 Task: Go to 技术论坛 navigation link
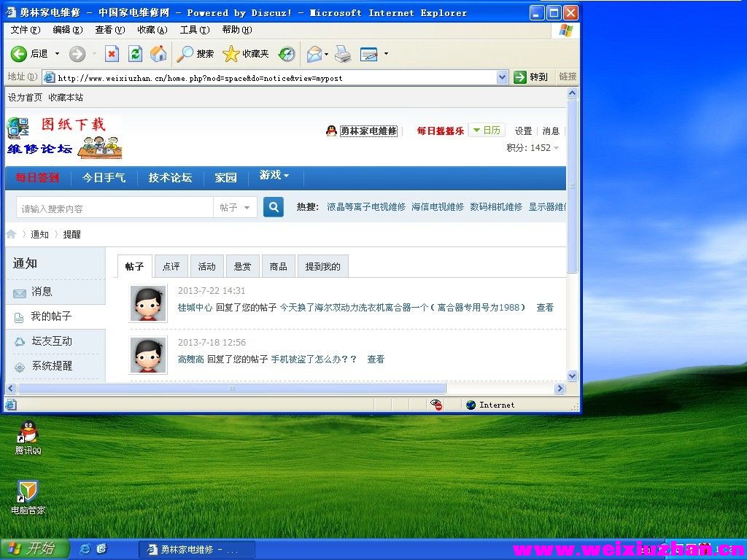click(170, 178)
